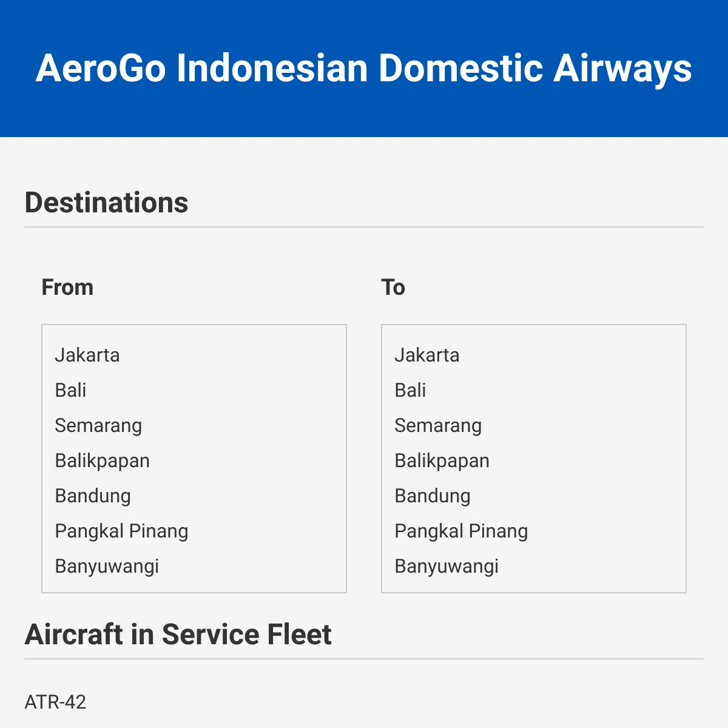Select Pangkal Pinang in the To list
Image resolution: width=728 pixels, height=728 pixels.
coord(534,531)
